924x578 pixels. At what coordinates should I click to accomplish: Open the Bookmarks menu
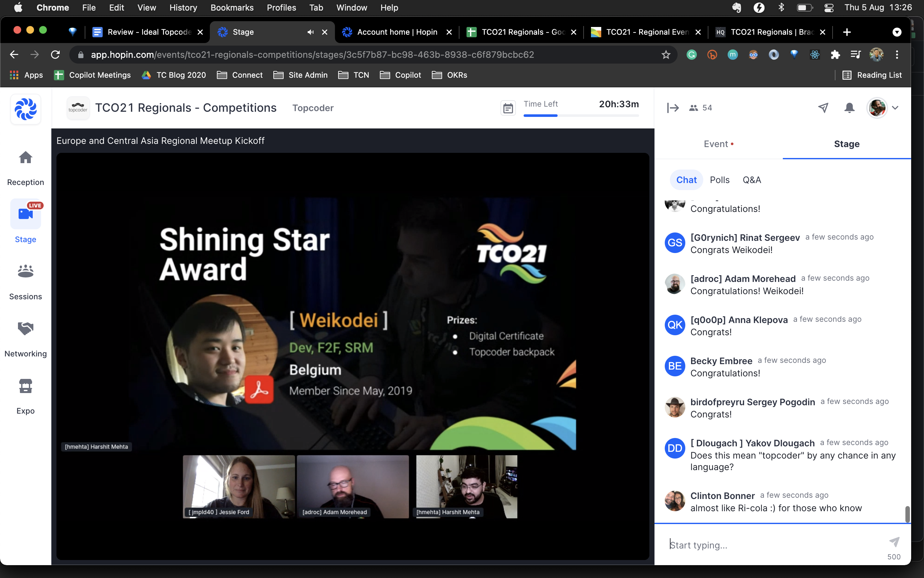tap(232, 8)
